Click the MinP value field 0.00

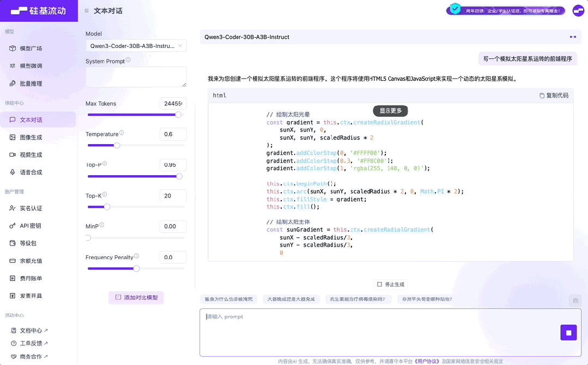(173, 226)
